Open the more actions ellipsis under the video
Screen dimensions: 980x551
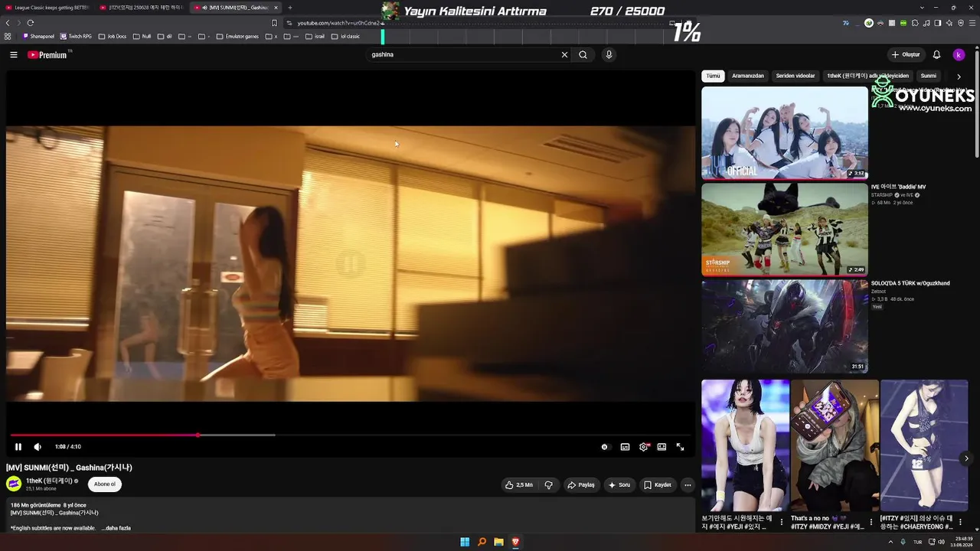688,484
